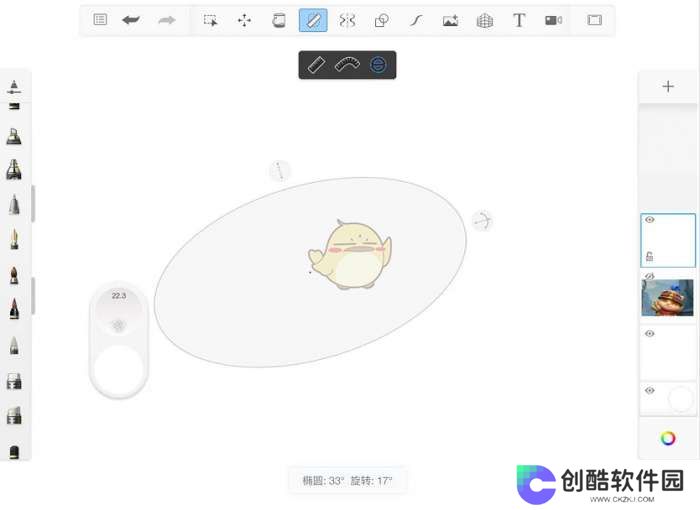
Task: Choose the curved ruler guide
Action: point(347,64)
